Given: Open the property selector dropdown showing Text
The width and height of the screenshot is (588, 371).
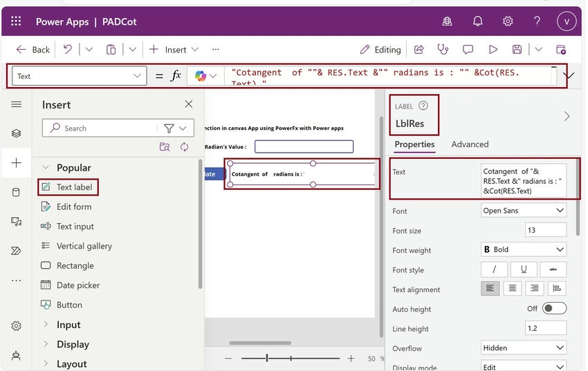Looking at the screenshot, I should 79,76.
